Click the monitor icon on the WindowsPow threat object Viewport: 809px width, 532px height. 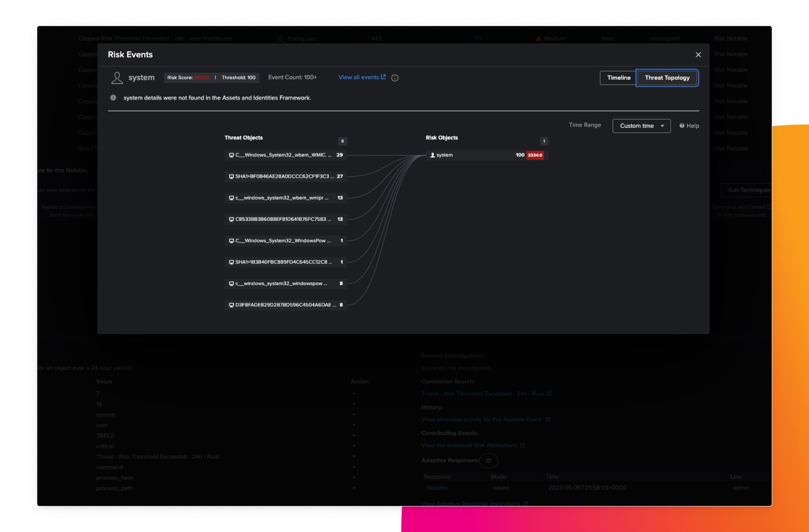(x=231, y=240)
